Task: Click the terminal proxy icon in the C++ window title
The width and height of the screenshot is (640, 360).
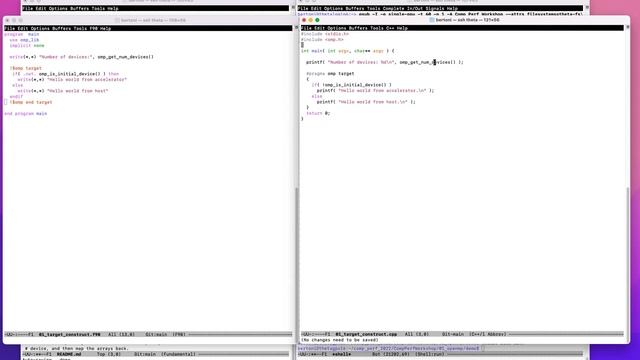Action: point(432,20)
